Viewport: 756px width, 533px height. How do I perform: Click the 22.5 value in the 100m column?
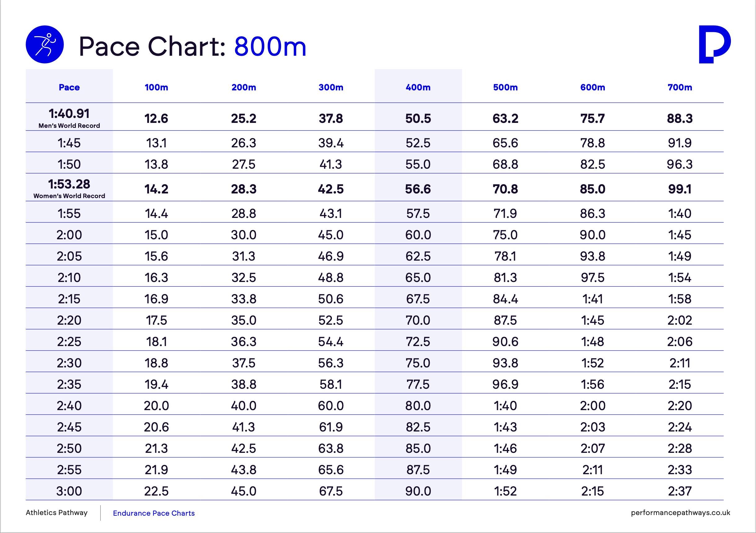156,491
